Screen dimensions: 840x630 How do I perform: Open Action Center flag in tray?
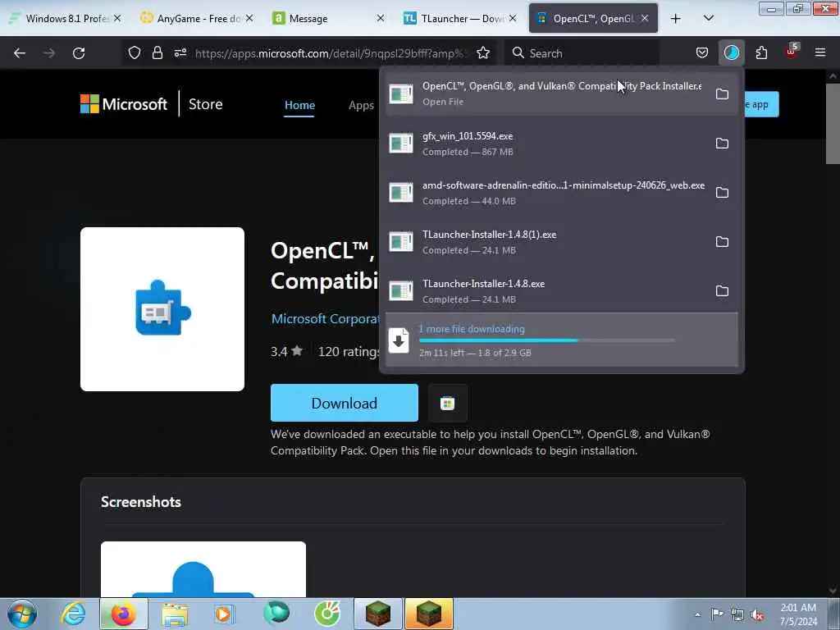pyautogui.click(x=717, y=614)
